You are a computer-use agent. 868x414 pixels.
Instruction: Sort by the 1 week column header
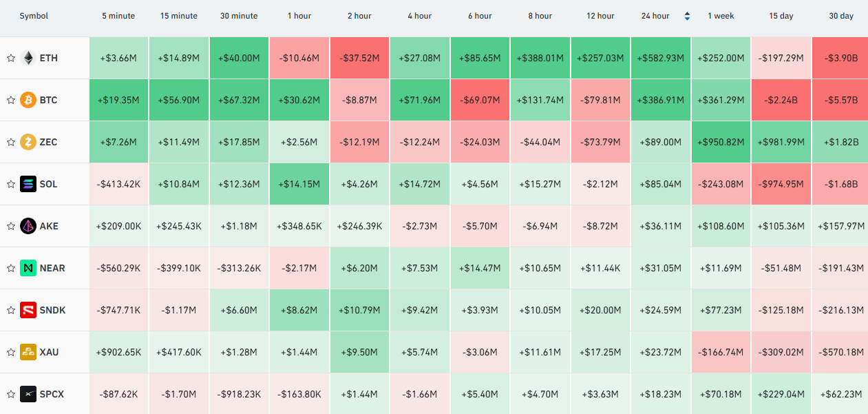tap(721, 16)
